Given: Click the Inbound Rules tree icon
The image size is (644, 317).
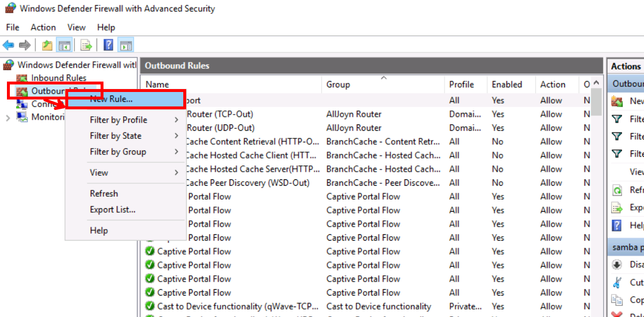Looking at the screenshot, I should tap(22, 78).
